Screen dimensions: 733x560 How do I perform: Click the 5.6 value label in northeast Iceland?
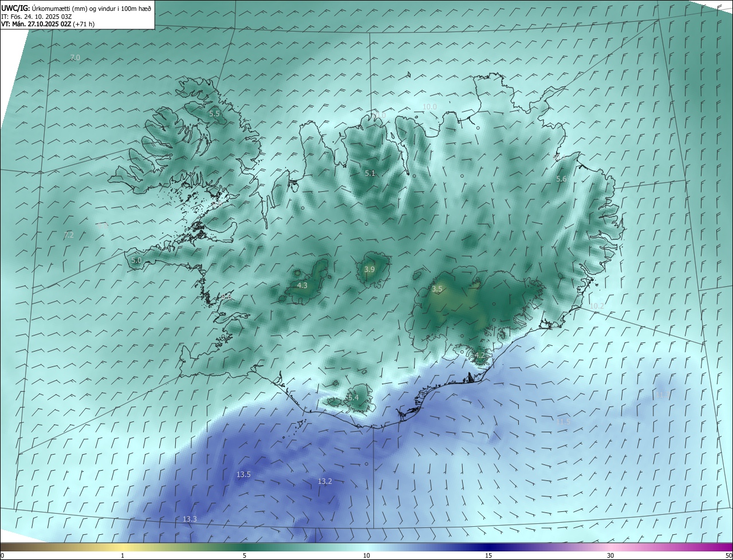[561, 179]
